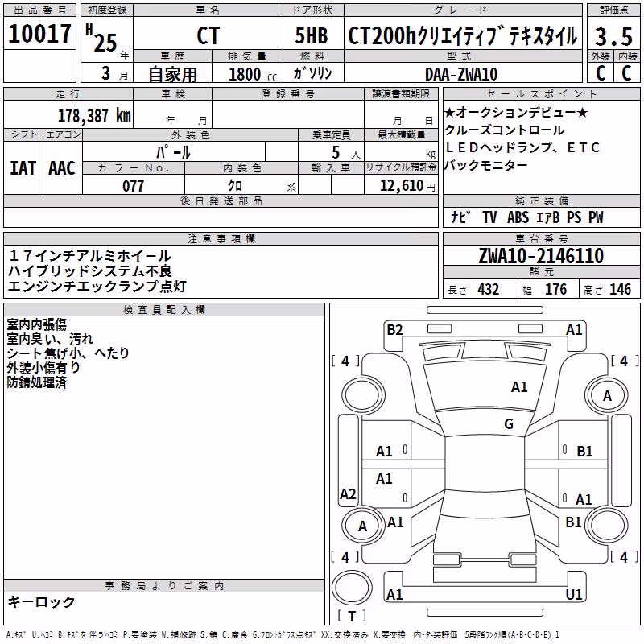Select the usage history "自家用"

pyautogui.click(x=172, y=74)
